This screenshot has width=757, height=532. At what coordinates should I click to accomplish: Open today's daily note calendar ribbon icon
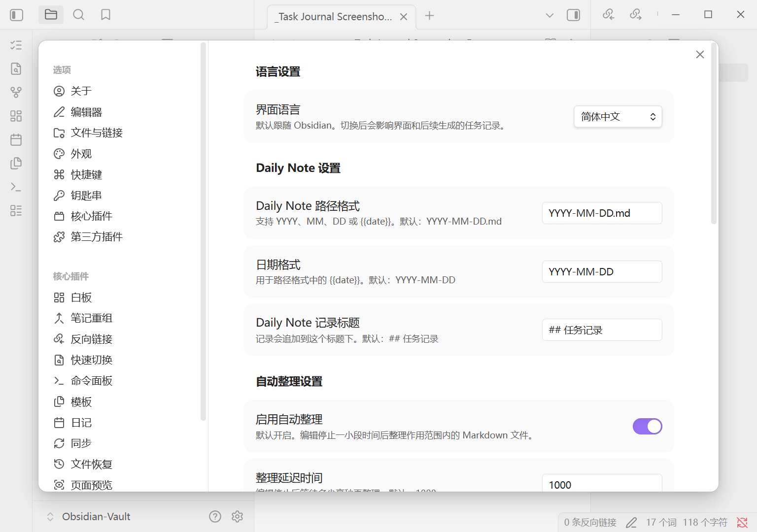16,139
